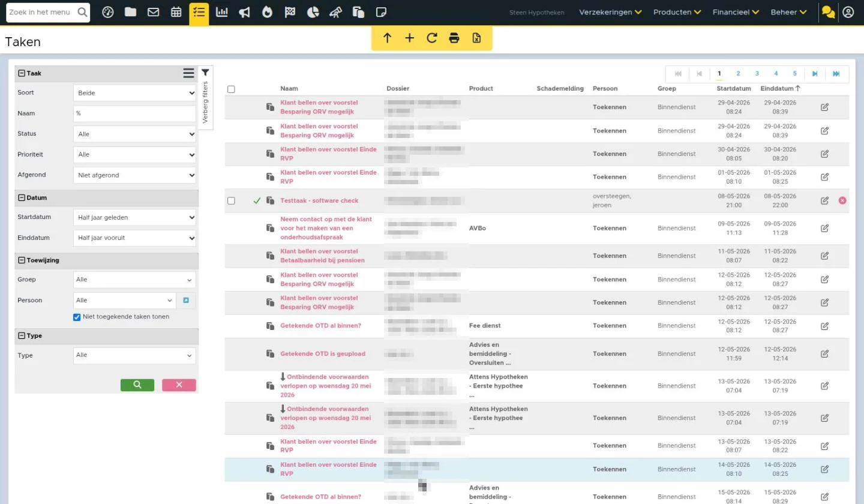Open the Status dropdown
Viewport: 864px width, 504px height.
tap(134, 134)
